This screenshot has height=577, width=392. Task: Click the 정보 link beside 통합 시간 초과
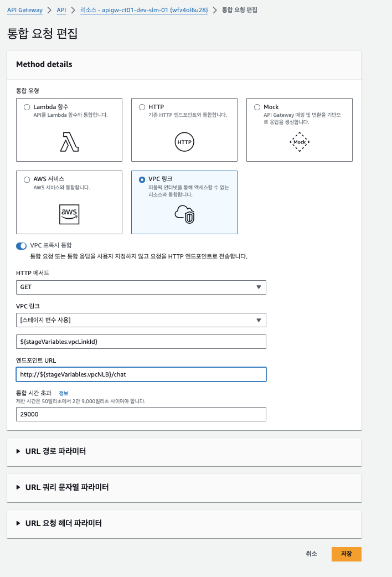(x=64, y=393)
